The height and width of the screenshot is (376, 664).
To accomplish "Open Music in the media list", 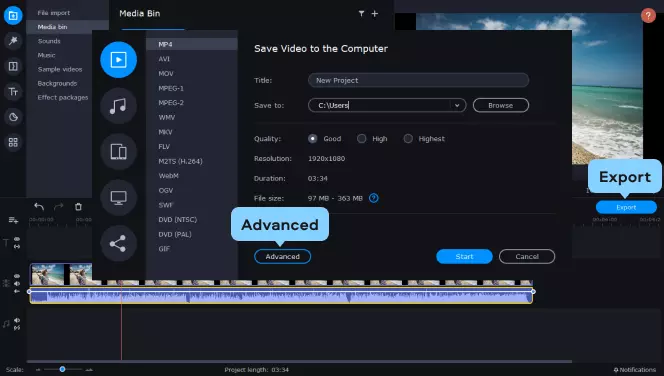I will (x=47, y=55).
